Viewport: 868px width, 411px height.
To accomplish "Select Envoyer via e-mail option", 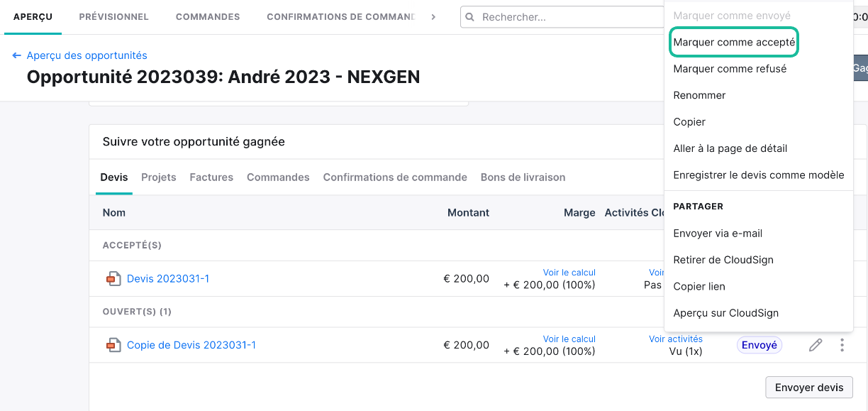I will pyautogui.click(x=718, y=234).
